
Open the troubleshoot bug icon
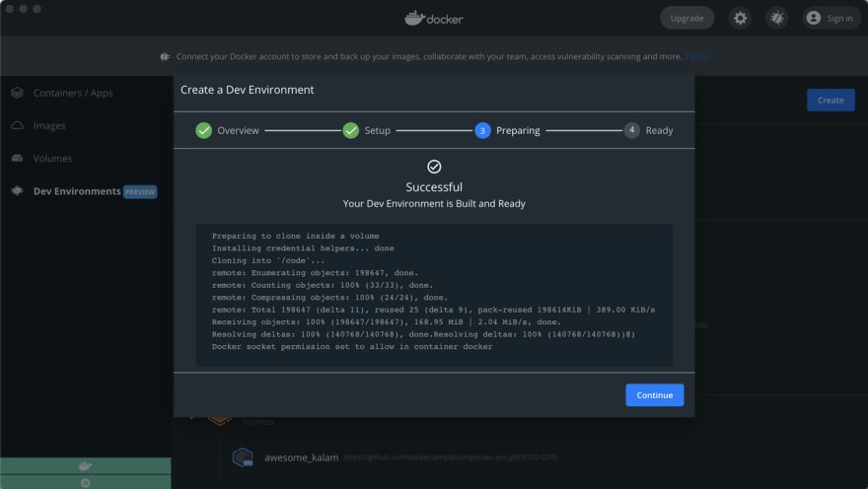(x=777, y=19)
